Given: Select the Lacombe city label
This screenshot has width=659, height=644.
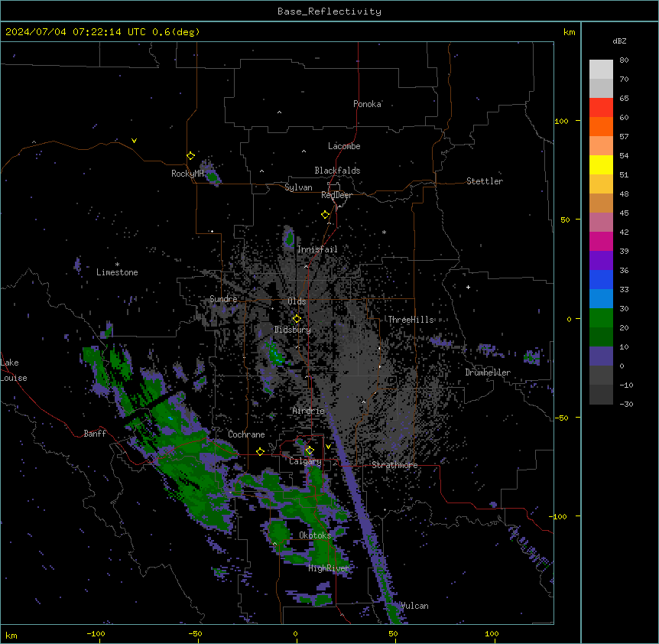Looking at the screenshot, I should click(344, 146).
